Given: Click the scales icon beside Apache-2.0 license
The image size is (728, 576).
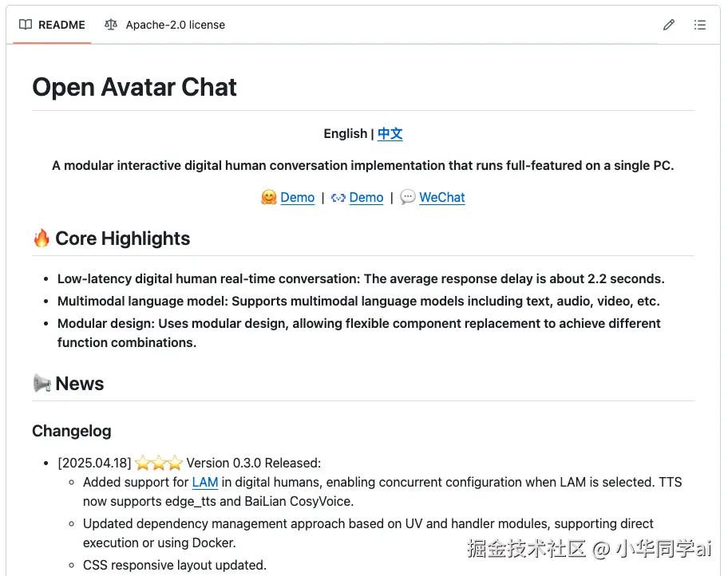Looking at the screenshot, I should coord(111,25).
